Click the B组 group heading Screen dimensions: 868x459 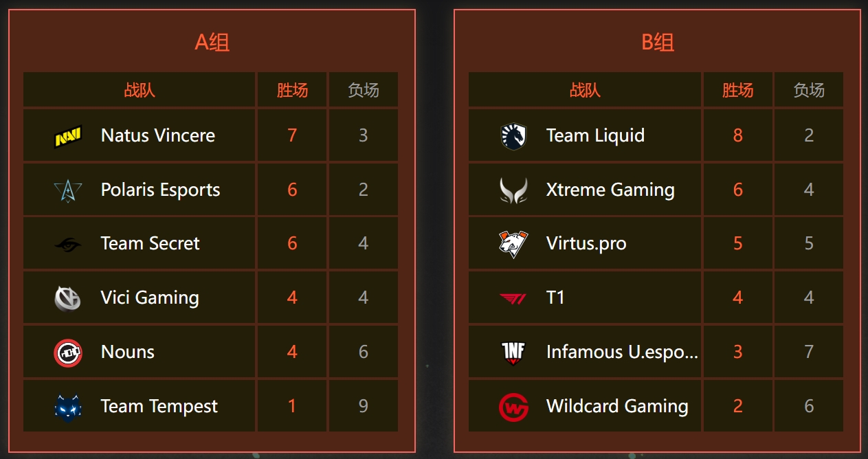658,42
